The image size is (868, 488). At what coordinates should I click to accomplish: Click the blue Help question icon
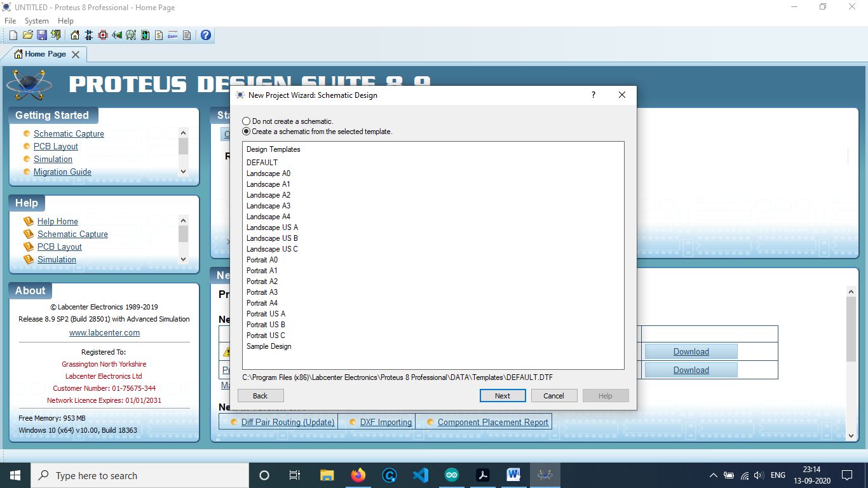[206, 35]
